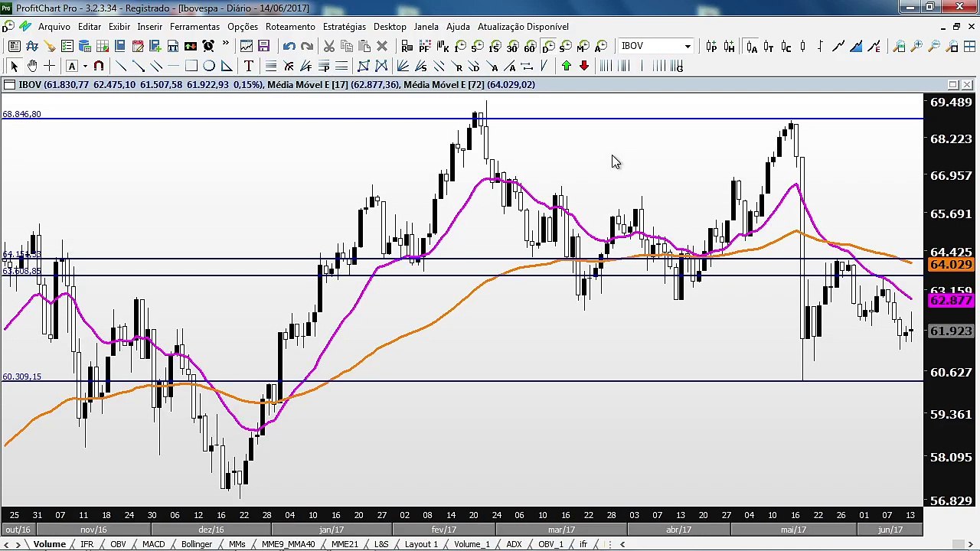Click the Paste clipboard icon
This screenshot has height=551, width=980.
click(364, 46)
